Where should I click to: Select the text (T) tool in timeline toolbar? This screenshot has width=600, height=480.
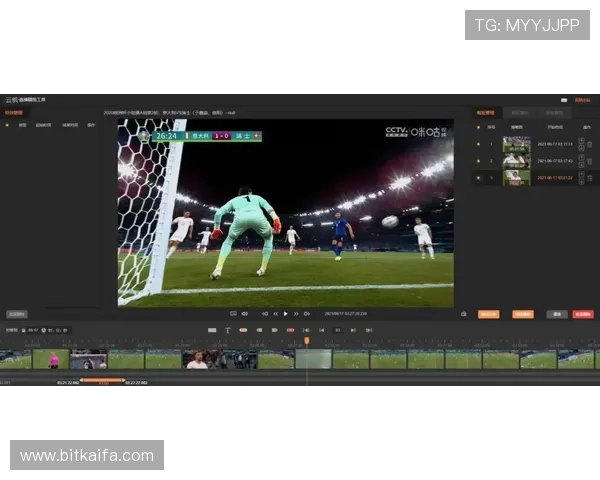[227, 329]
